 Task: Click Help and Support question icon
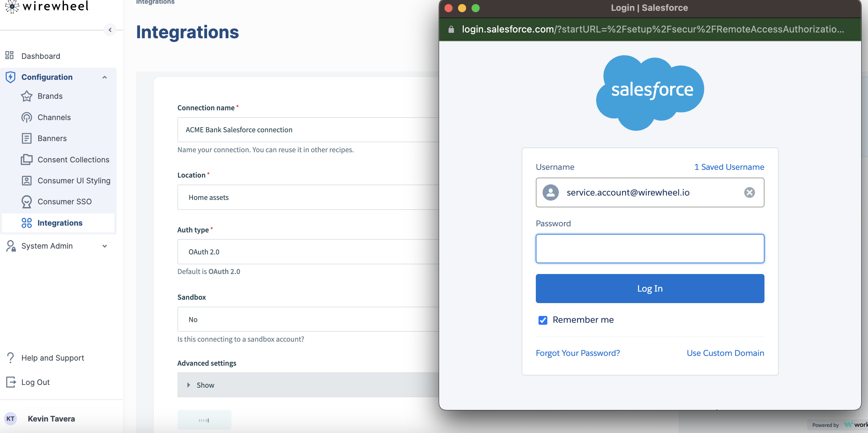pos(10,358)
